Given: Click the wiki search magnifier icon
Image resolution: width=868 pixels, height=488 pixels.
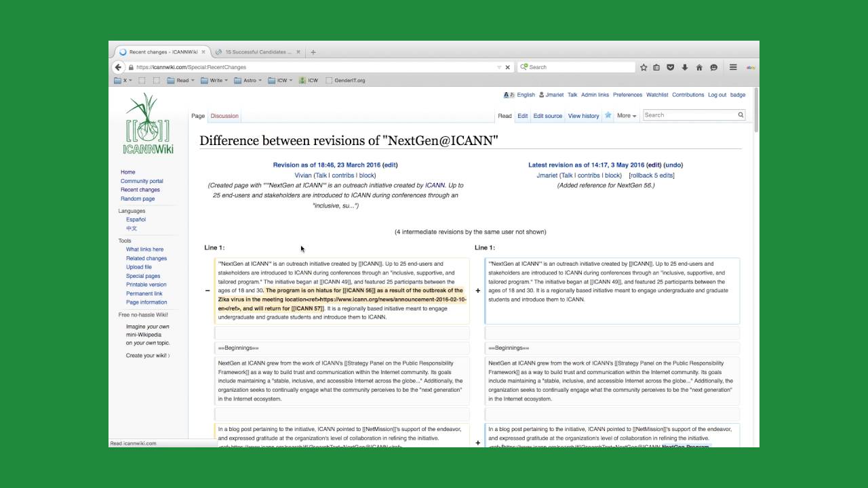Looking at the screenshot, I should 741,115.
